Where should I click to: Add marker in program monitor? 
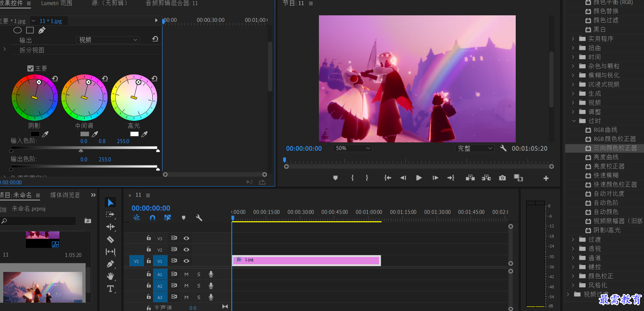point(335,178)
